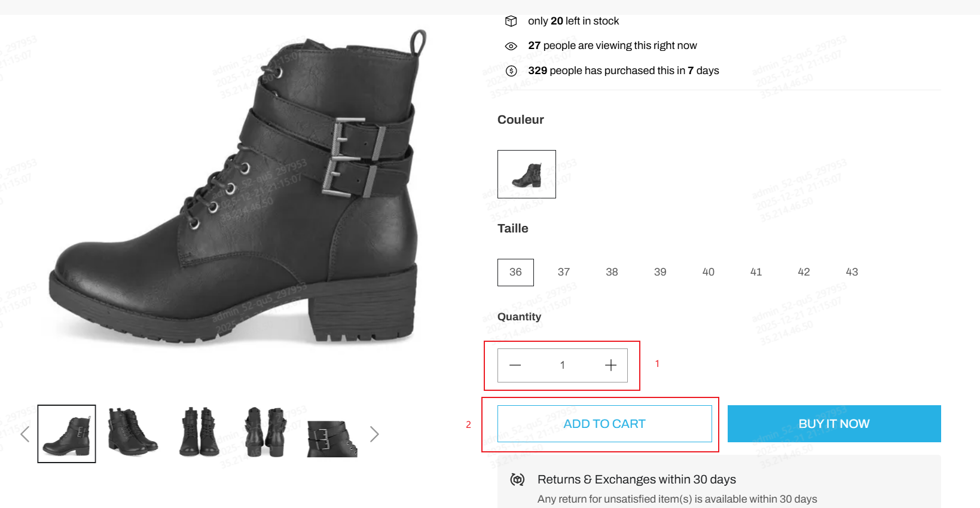Click the dollar icon beside purchases count

[511, 71]
